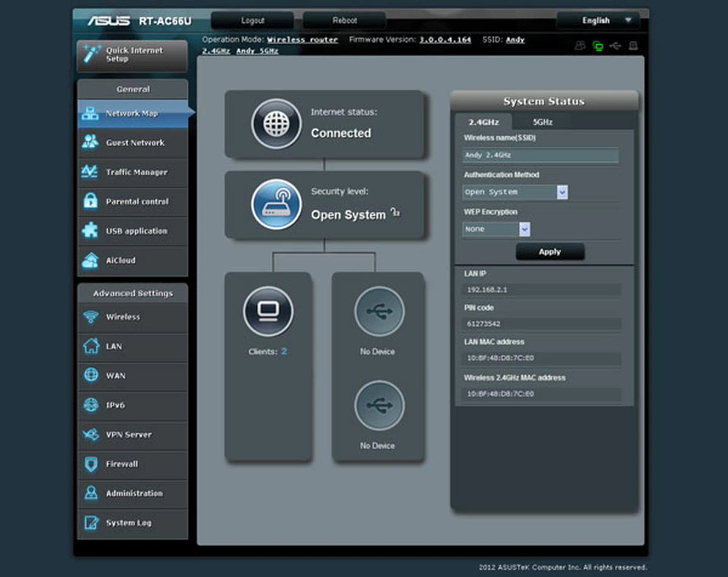Click the router Security level icon
The height and width of the screenshot is (577, 728).
(x=276, y=205)
